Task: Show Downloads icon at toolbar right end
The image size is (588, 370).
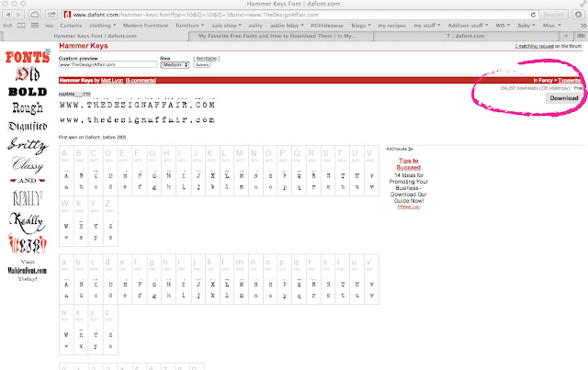Action: (x=578, y=15)
